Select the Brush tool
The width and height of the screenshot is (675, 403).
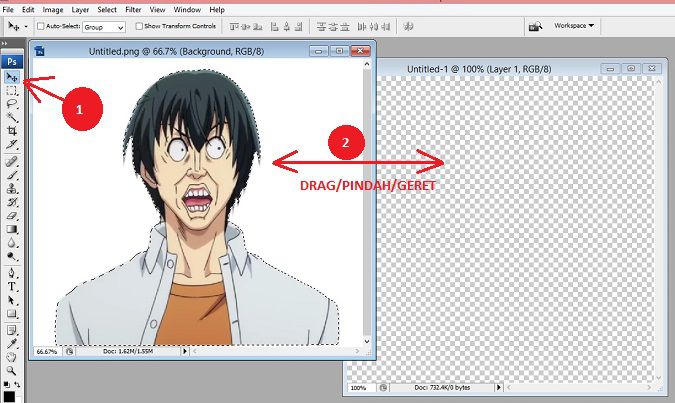[12, 175]
